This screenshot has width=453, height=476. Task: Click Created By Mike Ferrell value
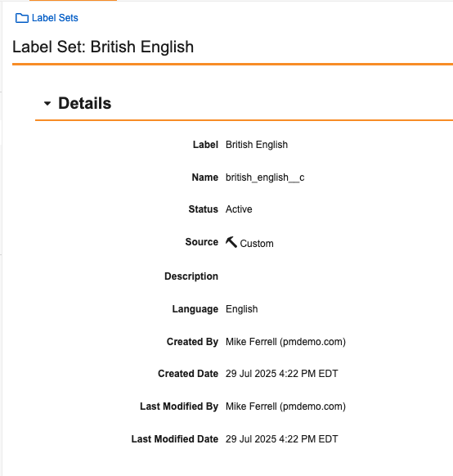(285, 342)
